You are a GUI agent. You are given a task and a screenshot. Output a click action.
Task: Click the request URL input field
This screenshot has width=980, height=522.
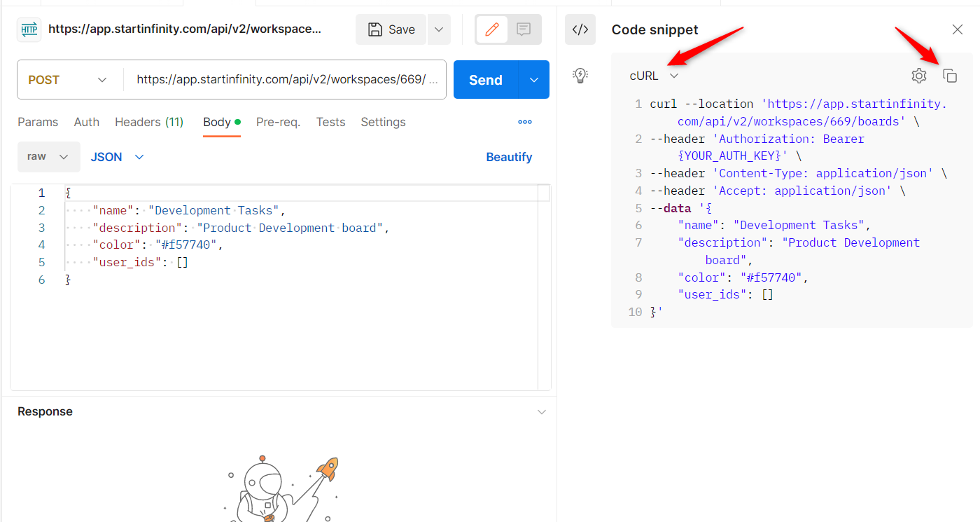click(285, 80)
